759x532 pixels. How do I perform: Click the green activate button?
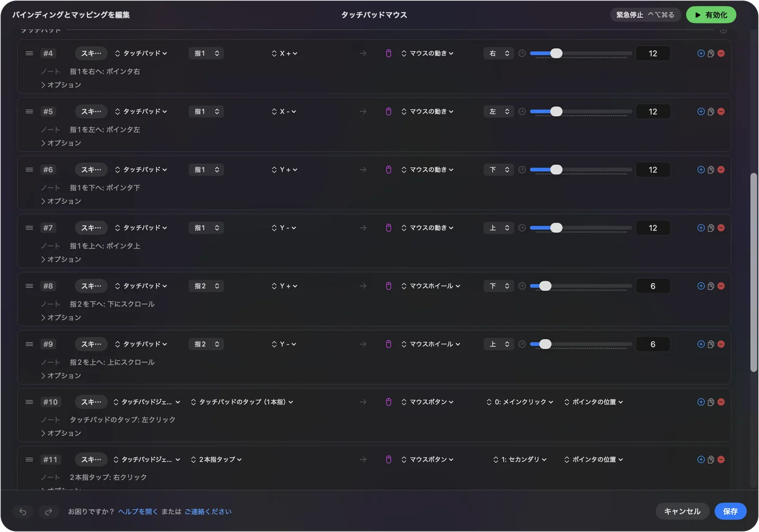[711, 15]
